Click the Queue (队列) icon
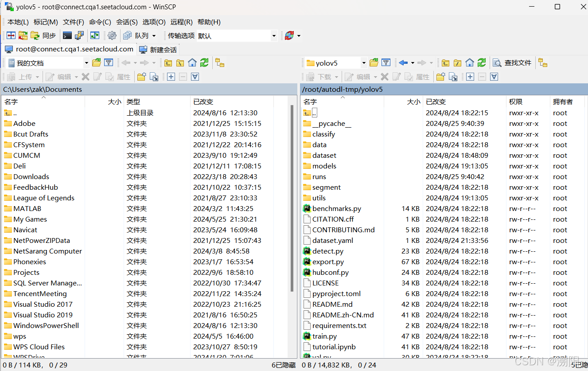Viewport: 588px width, 371px height. (x=128, y=35)
